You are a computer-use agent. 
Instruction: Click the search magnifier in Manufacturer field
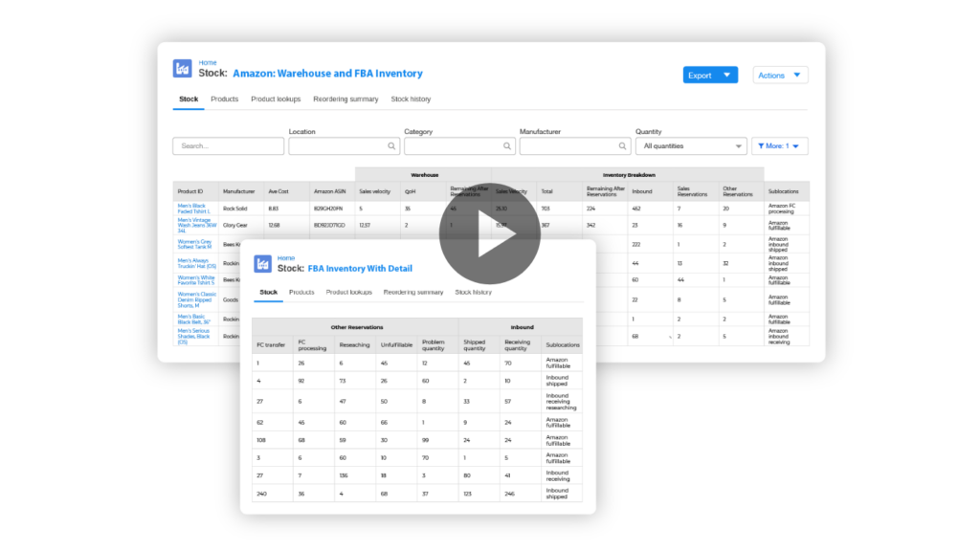pyautogui.click(x=622, y=145)
